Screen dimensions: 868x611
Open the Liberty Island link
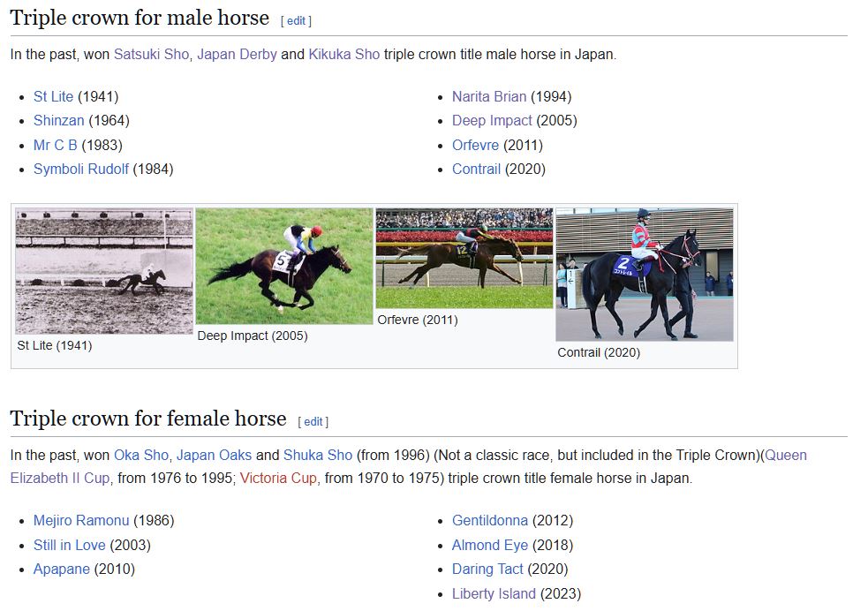494,593
